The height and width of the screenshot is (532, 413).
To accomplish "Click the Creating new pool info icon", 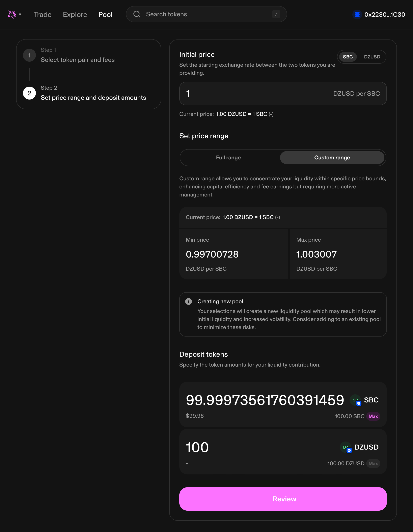I will pyautogui.click(x=189, y=301).
